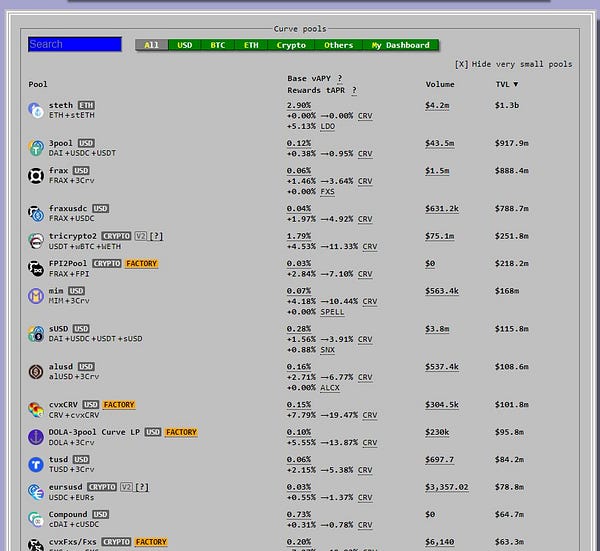The height and width of the screenshot is (551, 600).
Task: Click the $64.7m TVL value
Action: pyautogui.click(x=509, y=515)
